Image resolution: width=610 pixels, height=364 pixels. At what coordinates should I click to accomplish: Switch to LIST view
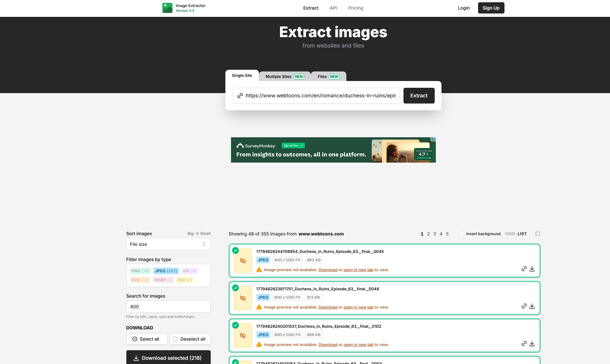[522, 234]
